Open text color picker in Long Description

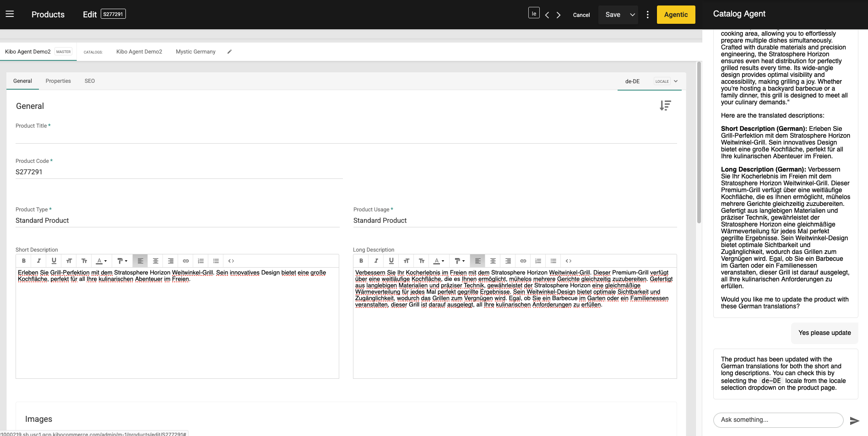tap(439, 261)
